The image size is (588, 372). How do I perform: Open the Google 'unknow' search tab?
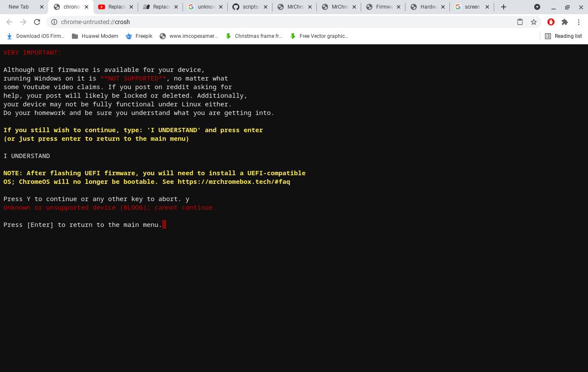tap(205, 7)
